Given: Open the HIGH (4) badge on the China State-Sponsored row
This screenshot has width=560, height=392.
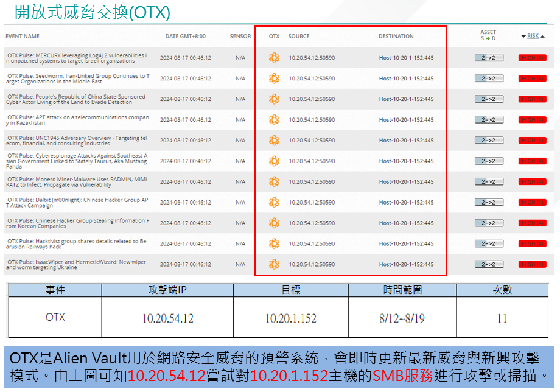Looking at the screenshot, I should [533, 99].
